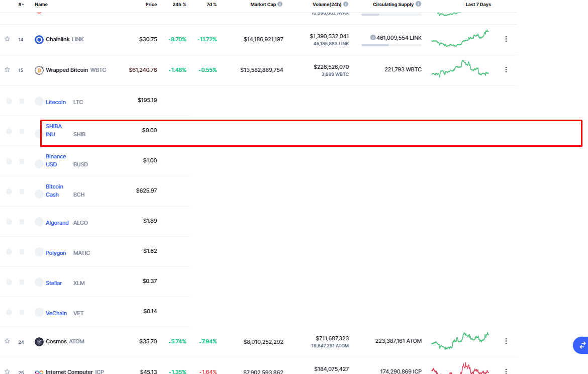Sort by the Volume(24h) header

tap(327, 5)
